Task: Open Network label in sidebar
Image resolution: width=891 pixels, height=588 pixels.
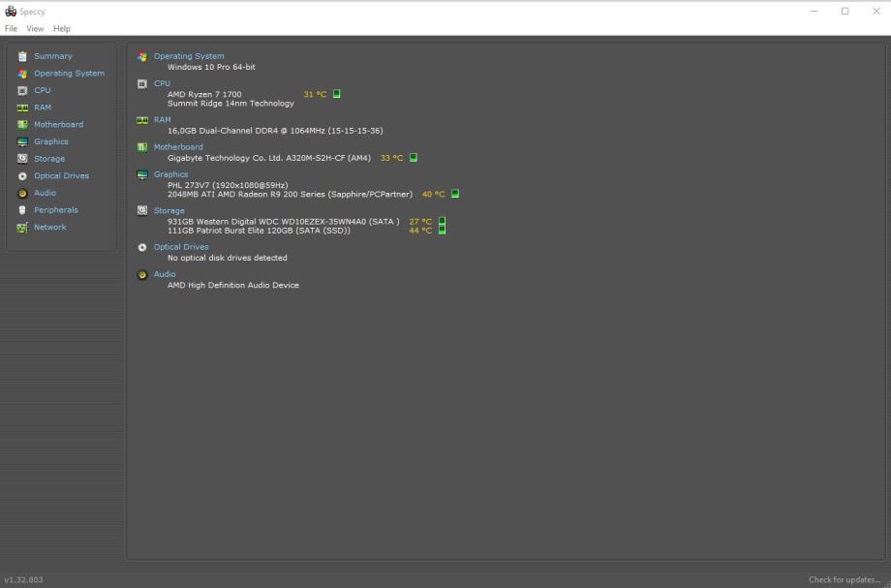Action: (x=50, y=227)
